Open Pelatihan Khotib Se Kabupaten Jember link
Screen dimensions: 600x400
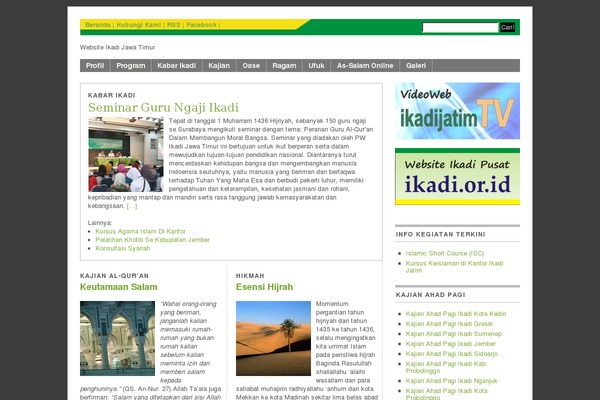(152, 240)
